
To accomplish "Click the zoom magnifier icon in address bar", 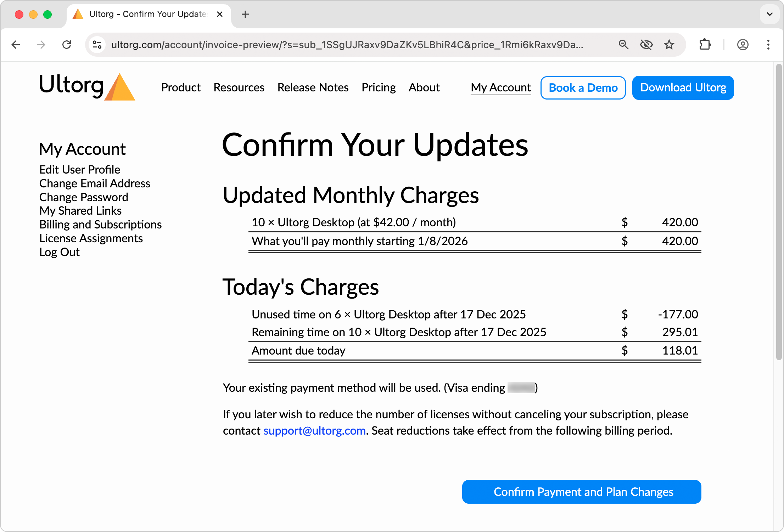I will (x=624, y=45).
